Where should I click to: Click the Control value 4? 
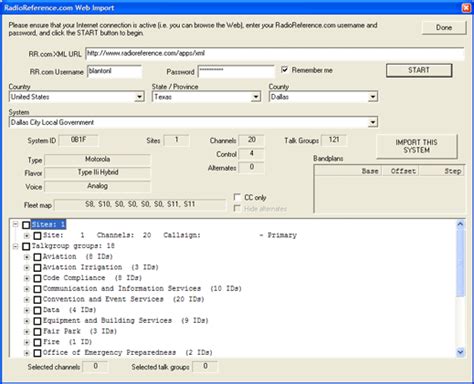(252, 154)
